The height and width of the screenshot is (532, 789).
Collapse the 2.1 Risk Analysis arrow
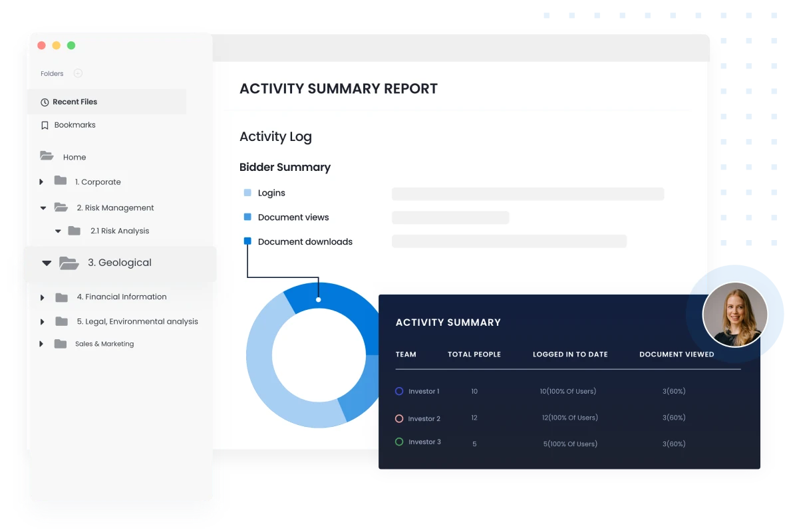(58, 231)
